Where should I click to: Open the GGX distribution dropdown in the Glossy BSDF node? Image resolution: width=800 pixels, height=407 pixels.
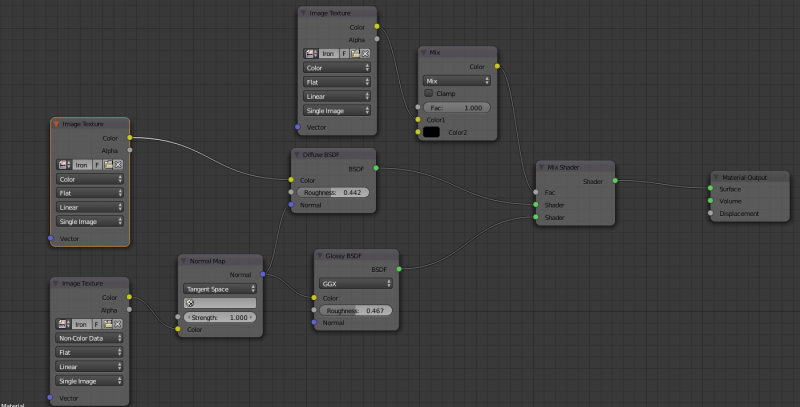pyautogui.click(x=355, y=283)
